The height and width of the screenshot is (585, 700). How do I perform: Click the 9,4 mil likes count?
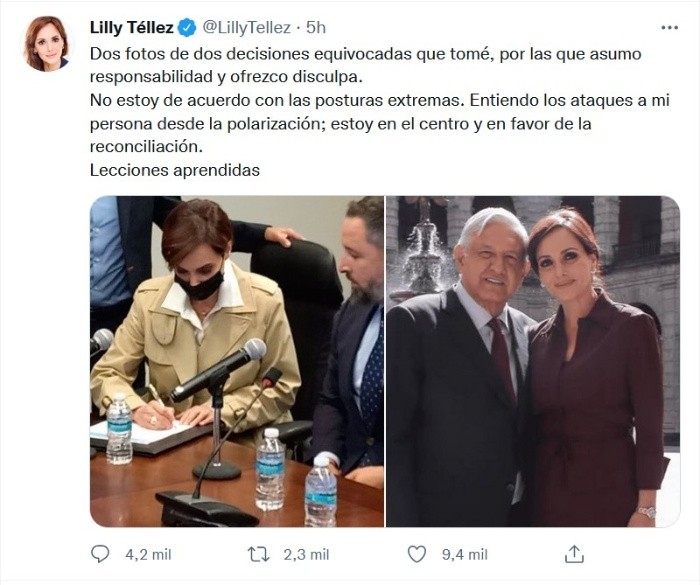click(463, 553)
